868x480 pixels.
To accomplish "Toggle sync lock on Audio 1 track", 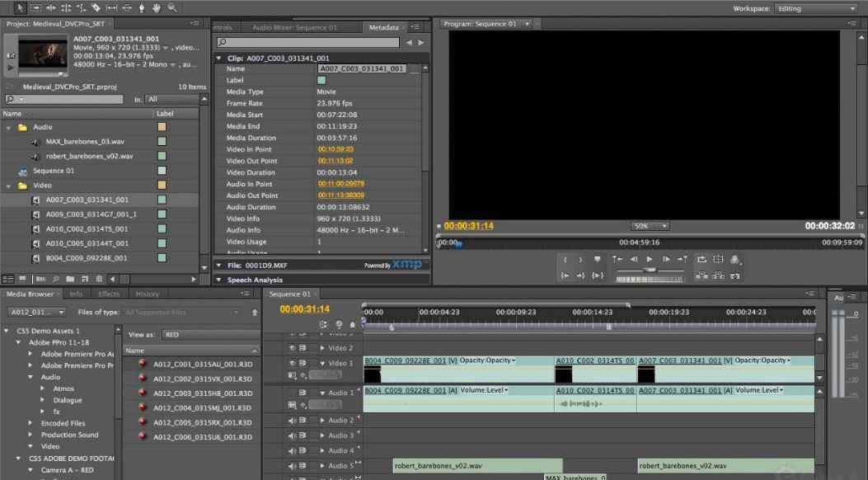I will pyautogui.click(x=303, y=393).
